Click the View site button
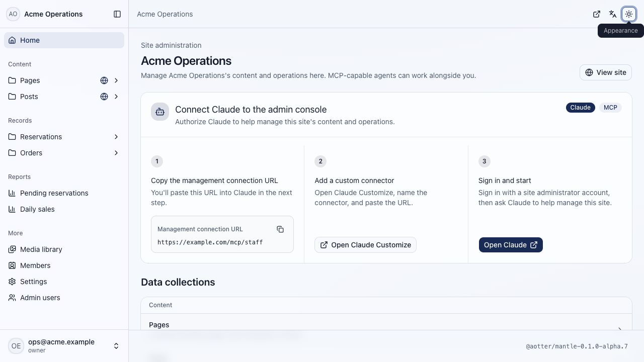This screenshot has height=362, width=644. (x=606, y=72)
